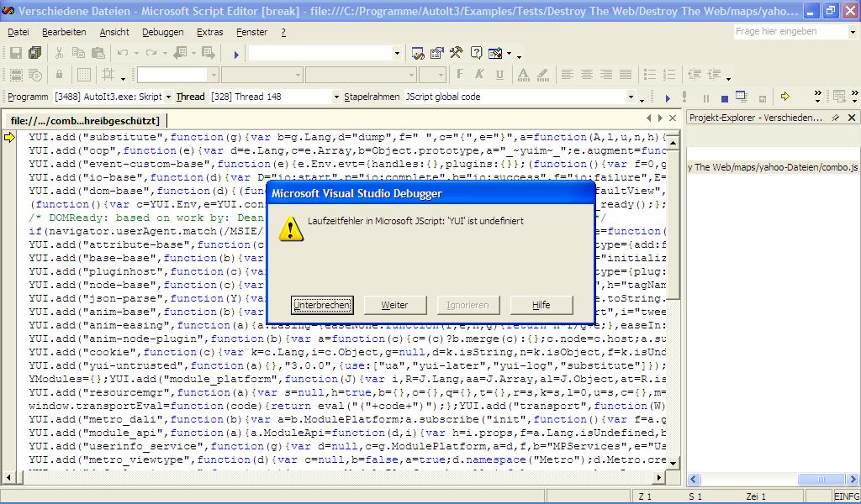The image size is (861, 504).
Task: Click the editor's horizontal scrollbar track
Action: point(336,478)
